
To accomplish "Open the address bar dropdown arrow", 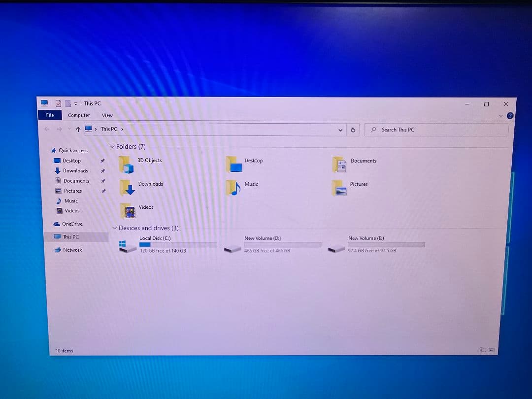I will [340, 130].
